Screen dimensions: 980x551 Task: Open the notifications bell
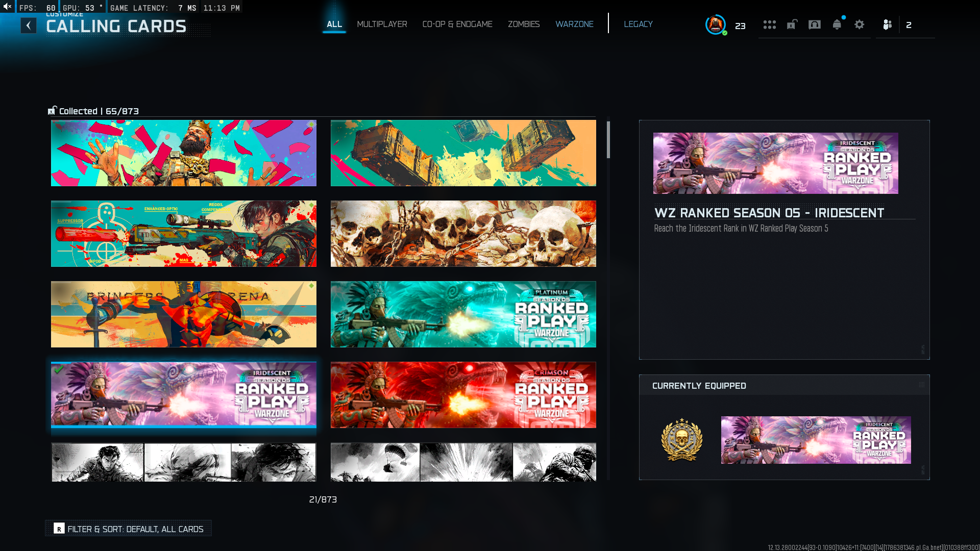point(837,24)
